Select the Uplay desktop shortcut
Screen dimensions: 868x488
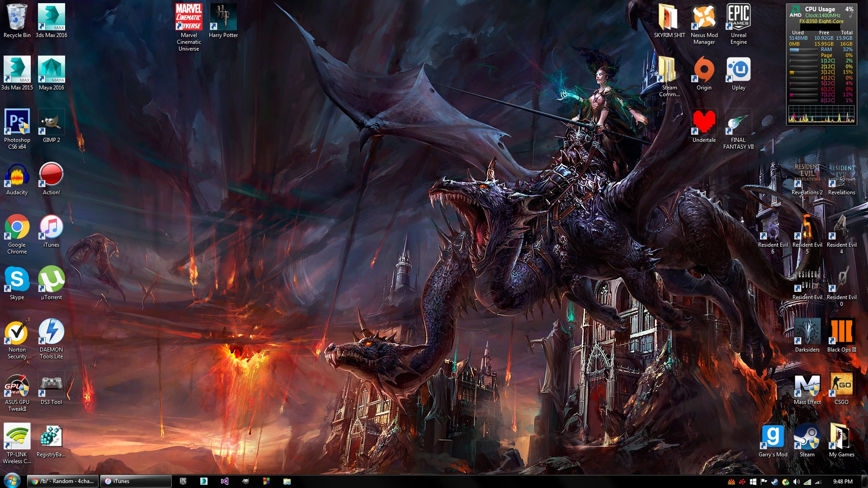tap(739, 73)
